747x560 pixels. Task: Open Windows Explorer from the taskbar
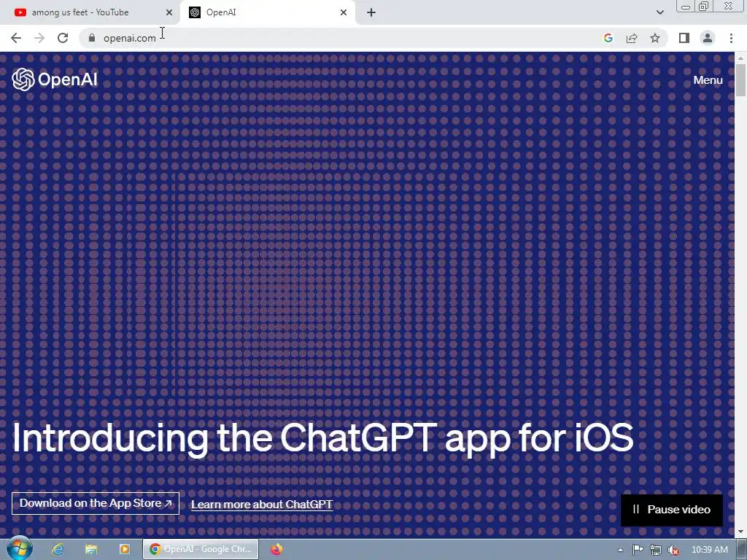[x=91, y=549]
